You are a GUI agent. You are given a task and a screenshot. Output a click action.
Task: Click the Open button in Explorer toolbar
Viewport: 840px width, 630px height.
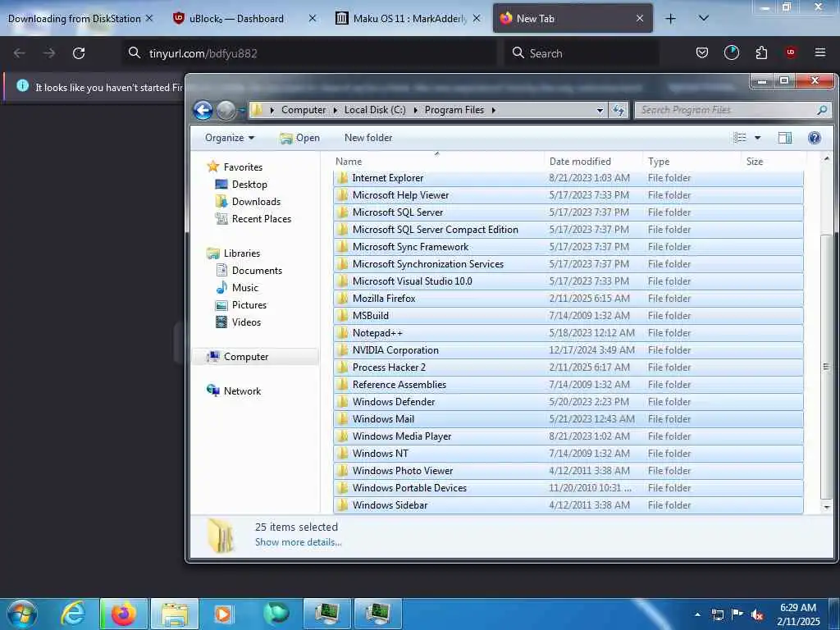(300, 138)
